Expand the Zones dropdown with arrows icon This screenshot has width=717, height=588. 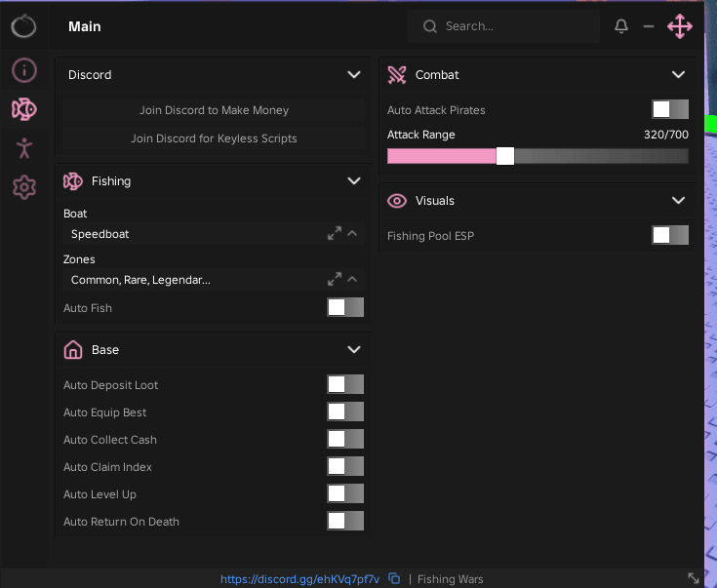(335, 279)
